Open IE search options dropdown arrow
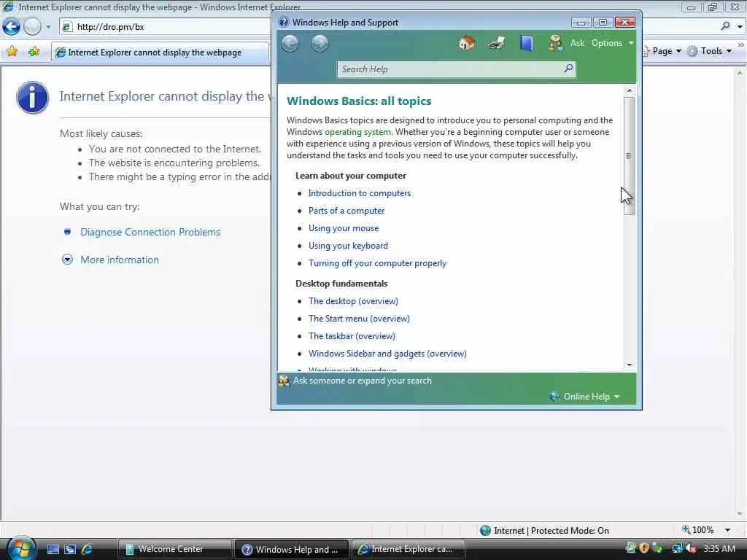The image size is (747, 560). [x=740, y=27]
